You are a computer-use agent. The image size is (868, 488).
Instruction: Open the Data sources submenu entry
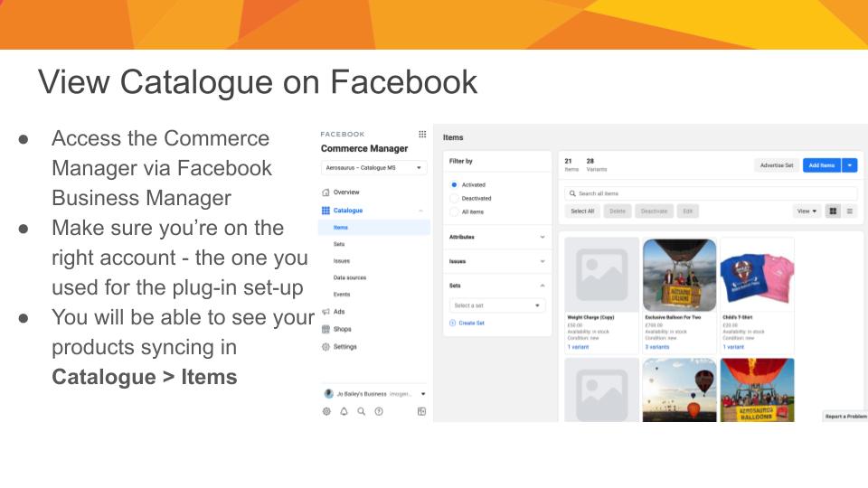[x=349, y=277]
